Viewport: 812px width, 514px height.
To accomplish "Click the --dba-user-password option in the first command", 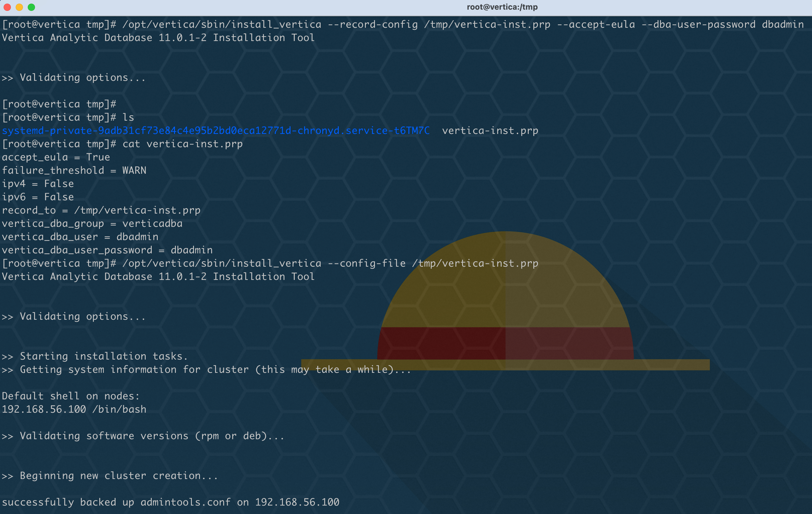I will [698, 25].
